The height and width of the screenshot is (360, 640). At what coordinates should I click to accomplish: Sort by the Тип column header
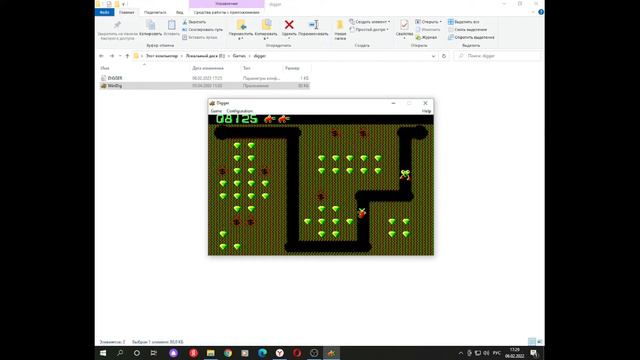point(247,68)
